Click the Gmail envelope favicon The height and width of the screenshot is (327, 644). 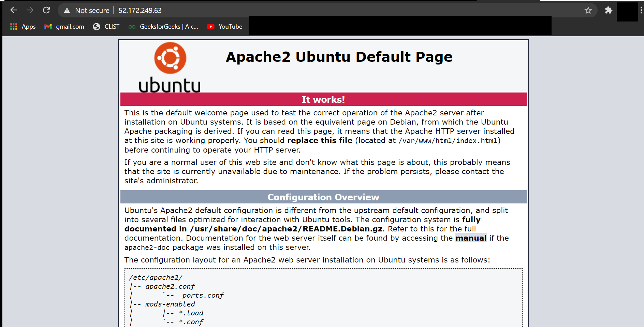48,27
